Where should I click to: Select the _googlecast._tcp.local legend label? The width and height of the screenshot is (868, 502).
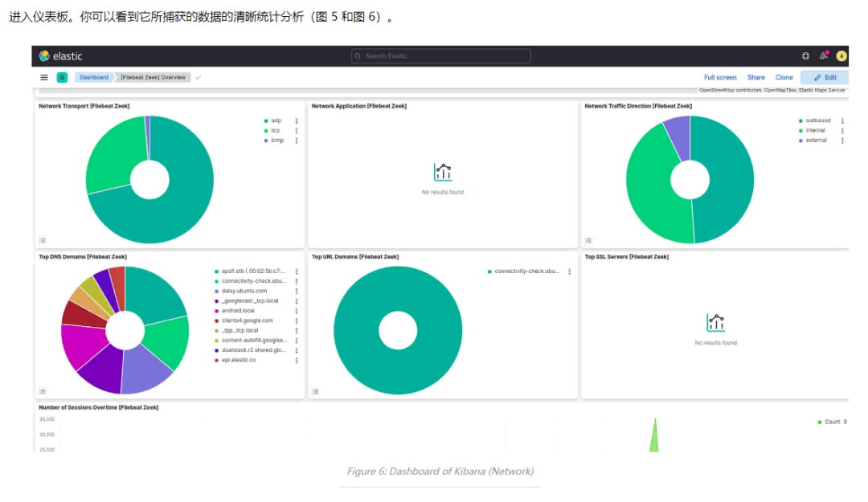[250, 301]
